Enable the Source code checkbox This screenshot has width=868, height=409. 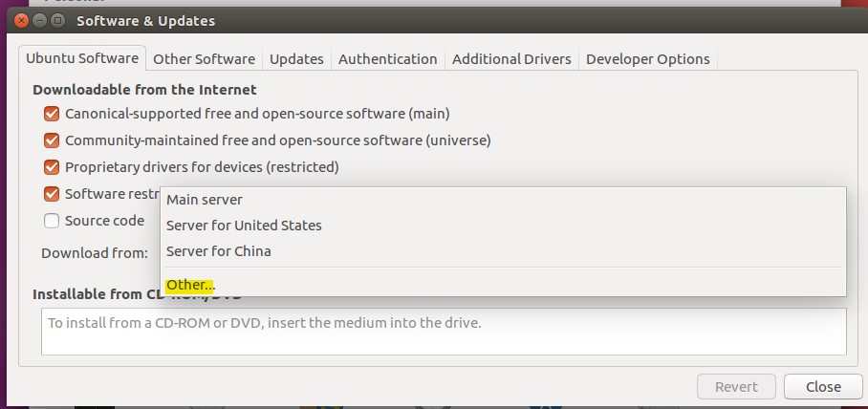pyautogui.click(x=52, y=221)
